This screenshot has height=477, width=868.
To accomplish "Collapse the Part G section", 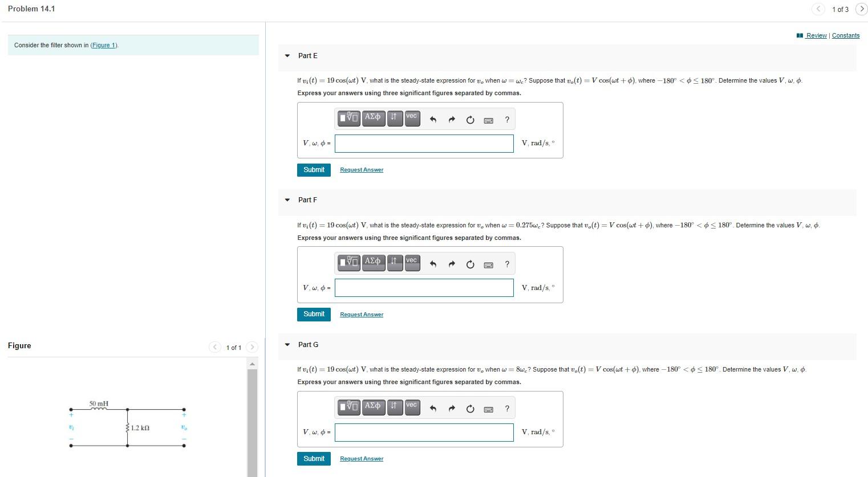I will 287,344.
